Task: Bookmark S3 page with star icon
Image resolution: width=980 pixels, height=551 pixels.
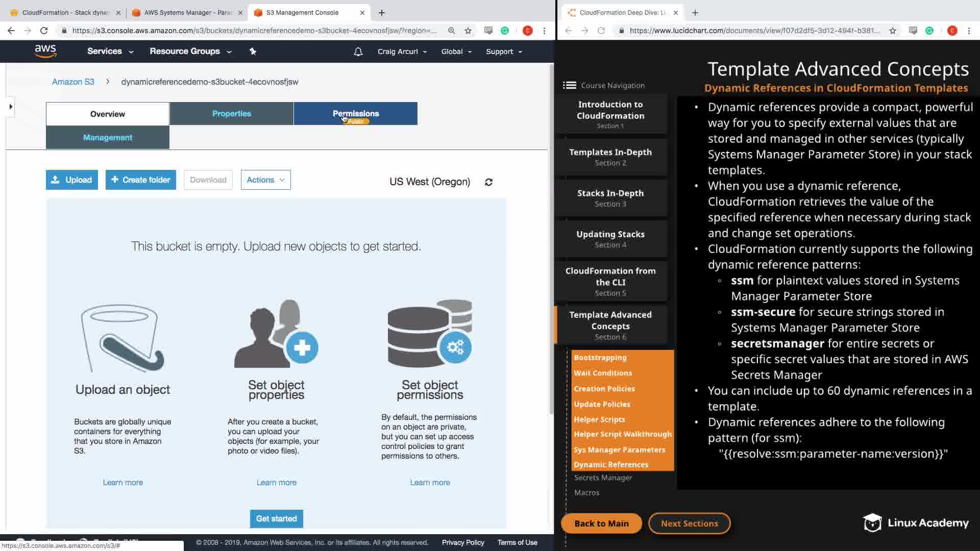Action: point(468,31)
